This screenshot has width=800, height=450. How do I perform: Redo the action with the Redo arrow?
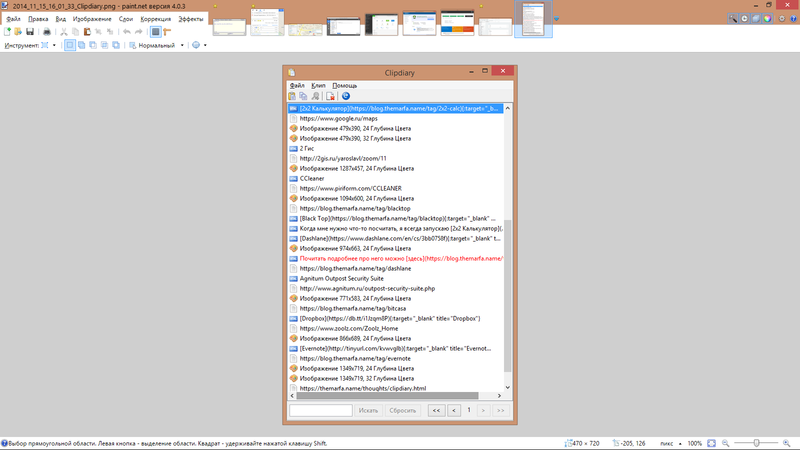138,32
